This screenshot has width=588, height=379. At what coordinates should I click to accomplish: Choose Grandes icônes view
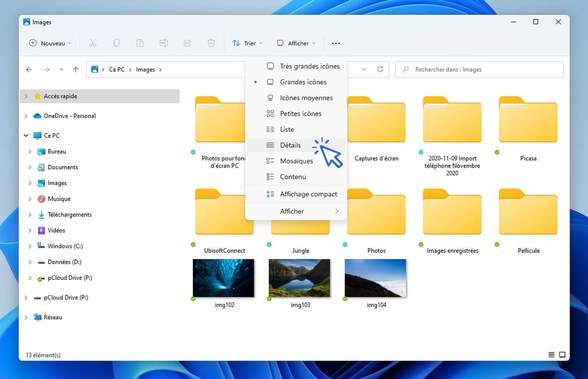click(x=296, y=82)
